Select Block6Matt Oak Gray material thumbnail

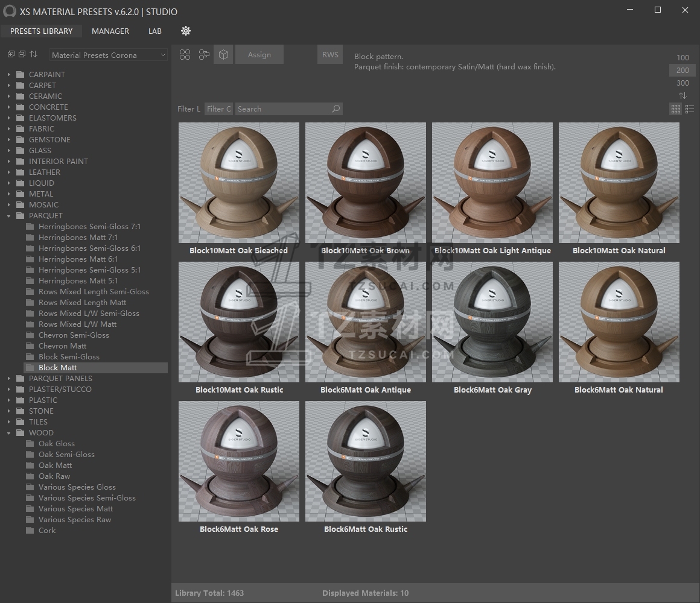(x=492, y=322)
